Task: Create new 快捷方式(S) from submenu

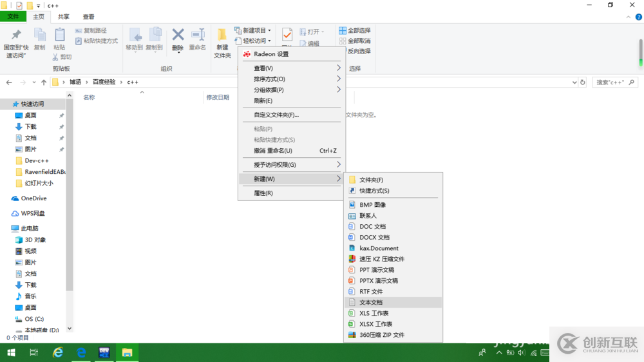Action: (393, 191)
